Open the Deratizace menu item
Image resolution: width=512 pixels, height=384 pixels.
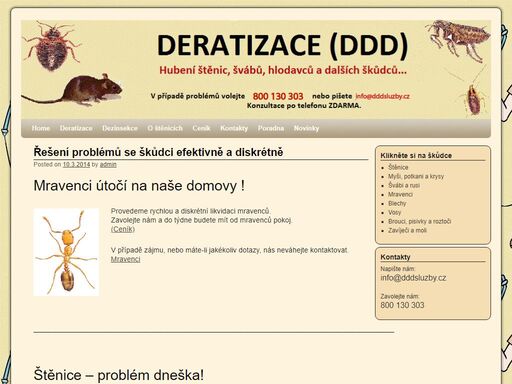pos(76,128)
